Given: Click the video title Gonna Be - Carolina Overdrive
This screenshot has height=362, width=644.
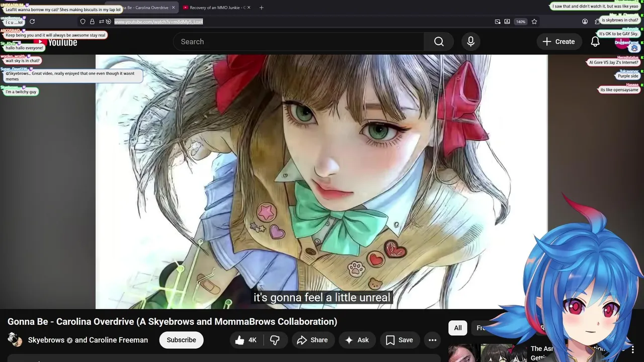Looking at the screenshot, I should pos(172,322).
